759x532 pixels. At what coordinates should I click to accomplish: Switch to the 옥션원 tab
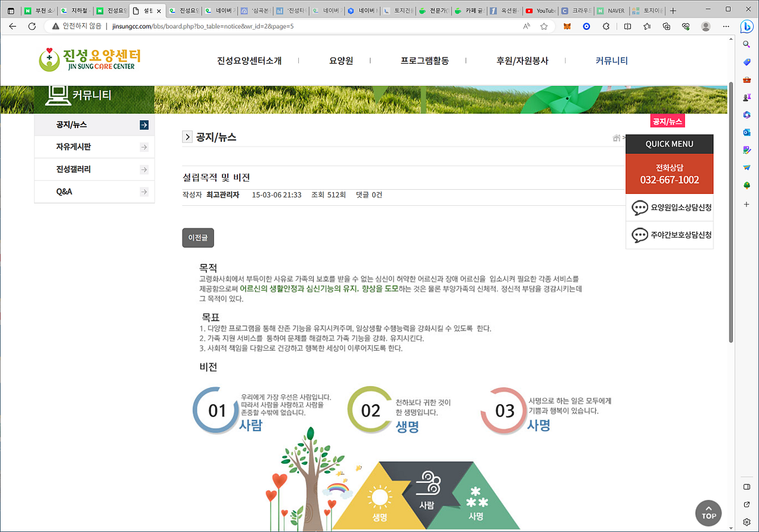(x=504, y=11)
